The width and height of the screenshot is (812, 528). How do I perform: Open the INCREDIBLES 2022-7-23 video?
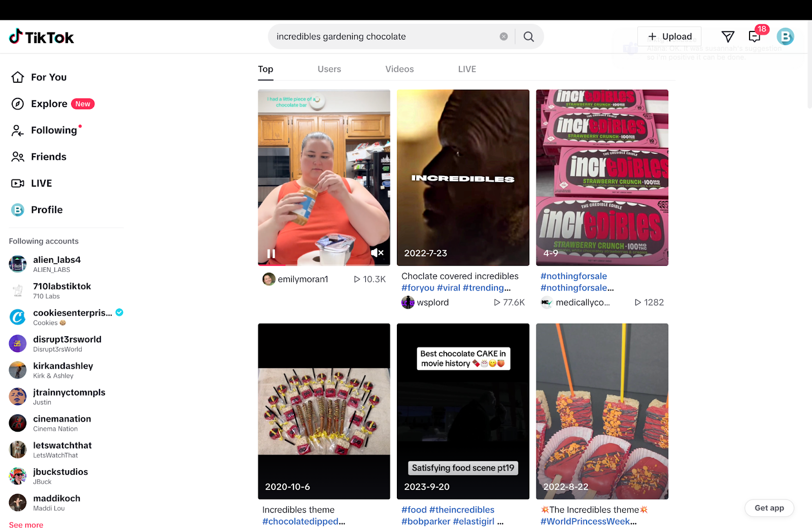click(x=463, y=178)
